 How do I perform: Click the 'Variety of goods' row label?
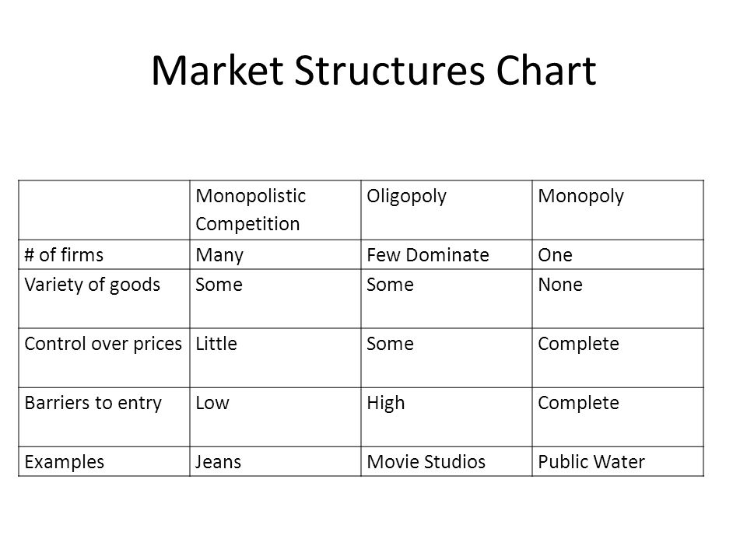point(93,285)
